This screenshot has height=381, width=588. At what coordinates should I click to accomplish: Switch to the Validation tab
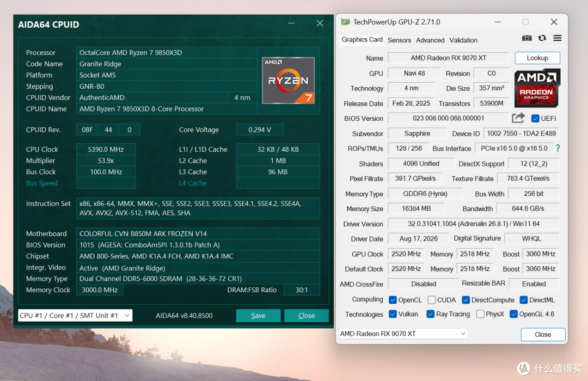pyautogui.click(x=463, y=40)
